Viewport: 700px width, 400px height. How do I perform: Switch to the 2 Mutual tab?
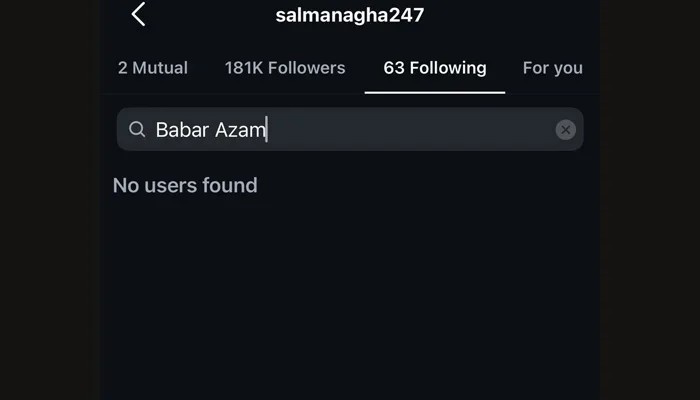152,68
